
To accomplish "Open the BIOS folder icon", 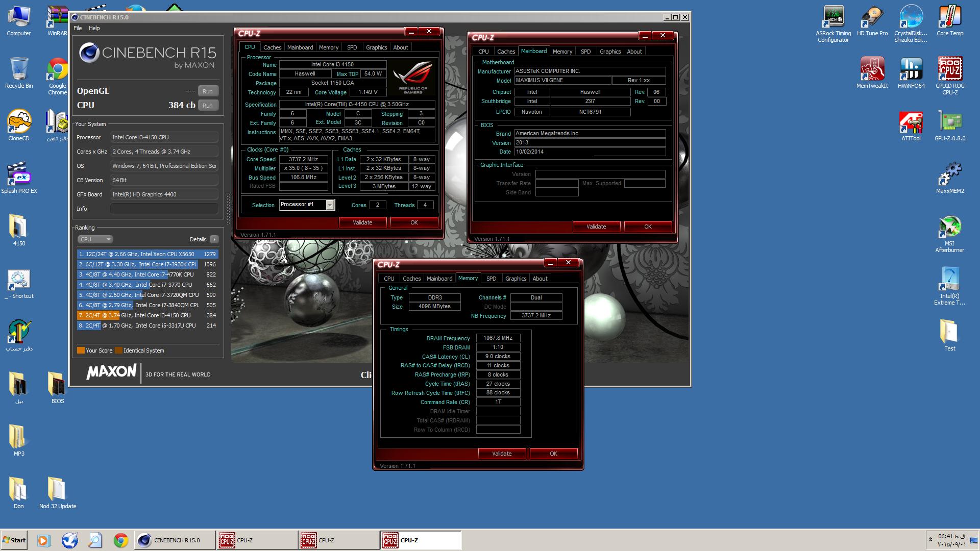I will [x=58, y=388].
